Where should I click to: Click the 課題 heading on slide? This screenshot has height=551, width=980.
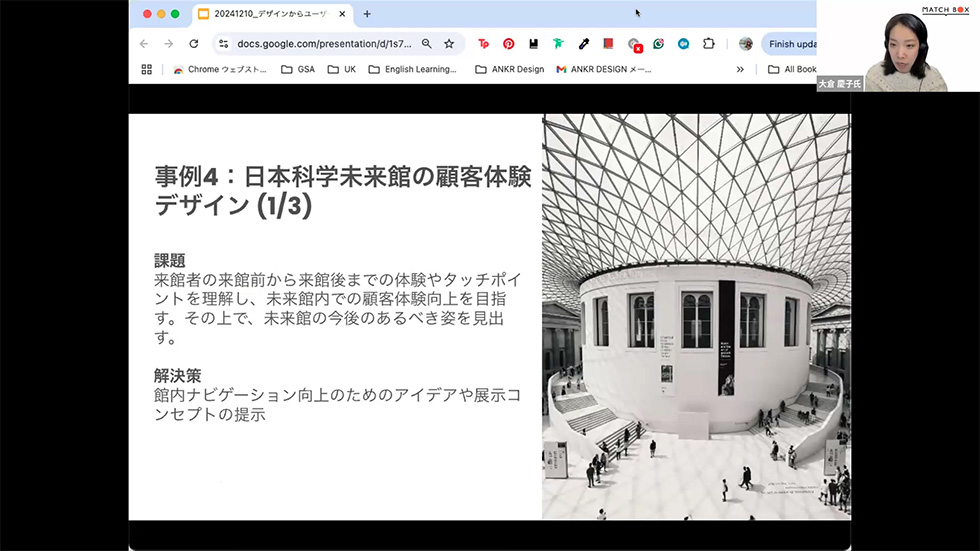click(169, 260)
